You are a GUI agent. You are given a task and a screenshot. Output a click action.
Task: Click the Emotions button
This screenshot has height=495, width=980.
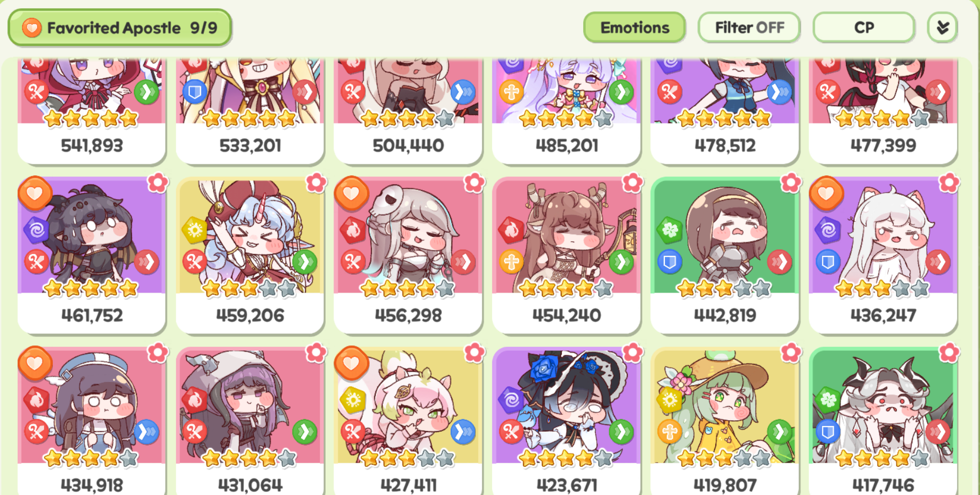point(634,27)
